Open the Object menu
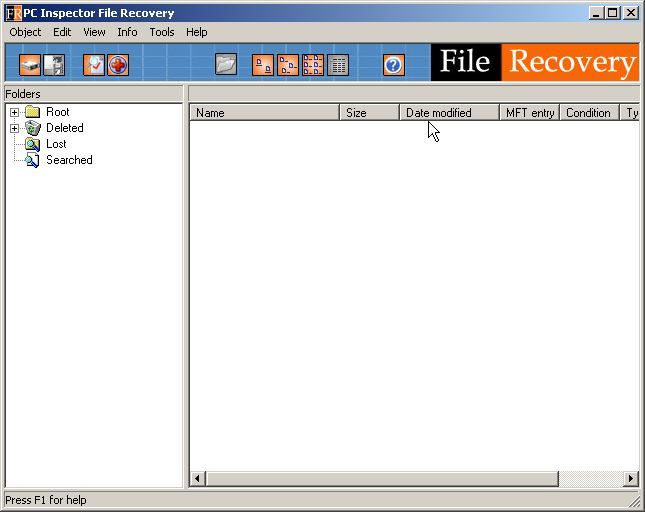 (x=25, y=32)
